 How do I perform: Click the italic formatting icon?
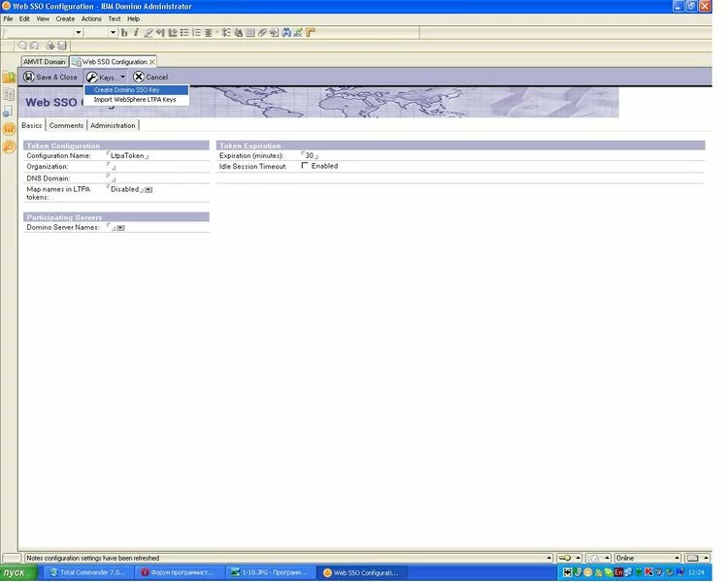tap(136, 33)
